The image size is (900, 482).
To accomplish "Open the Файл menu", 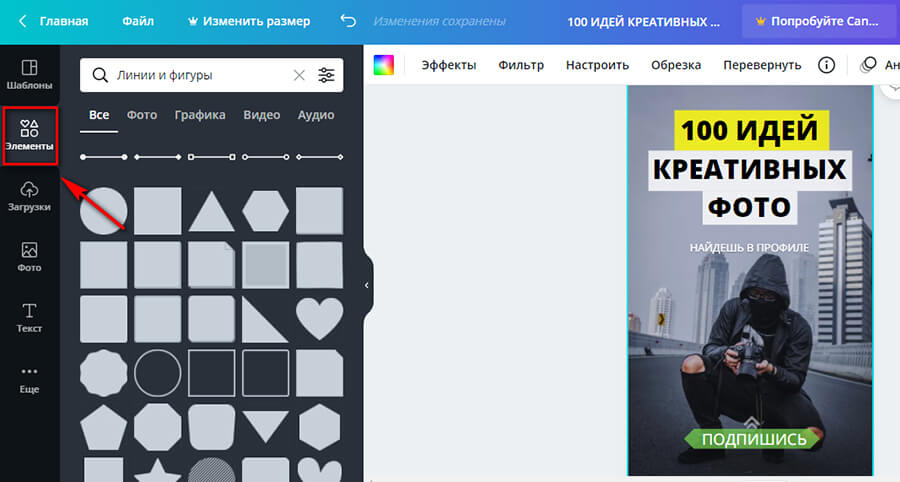I will [138, 21].
